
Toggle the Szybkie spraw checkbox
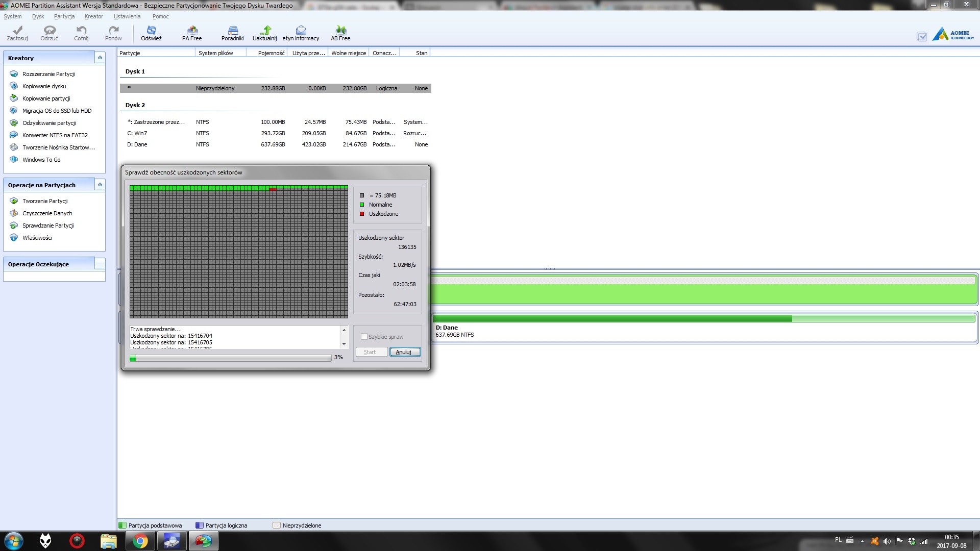(x=364, y=337)
